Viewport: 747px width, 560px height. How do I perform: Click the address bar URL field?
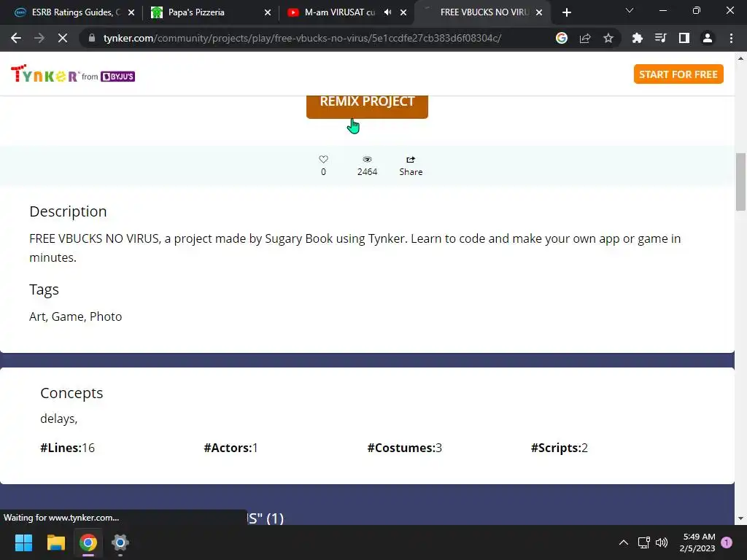(302, 38)
